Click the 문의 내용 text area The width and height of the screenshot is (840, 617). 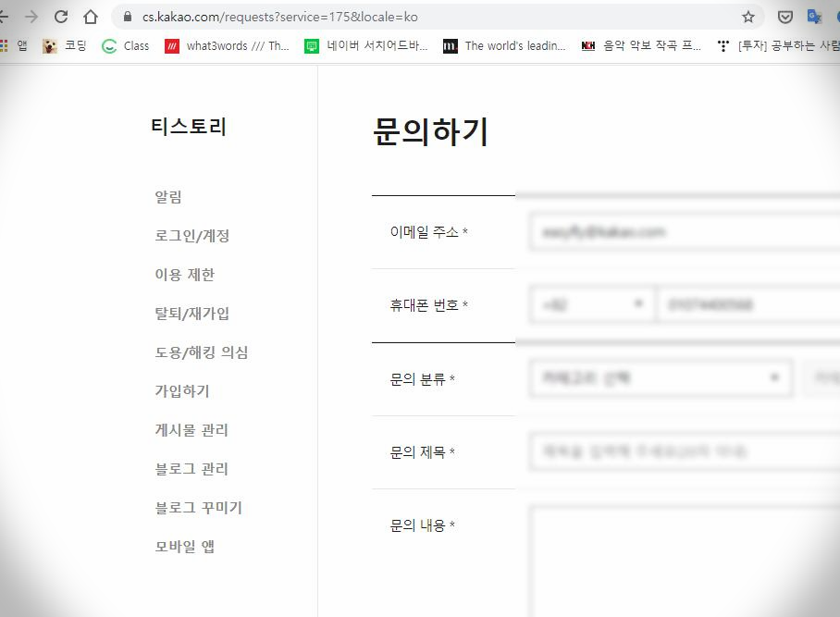[x=684, y=561]
